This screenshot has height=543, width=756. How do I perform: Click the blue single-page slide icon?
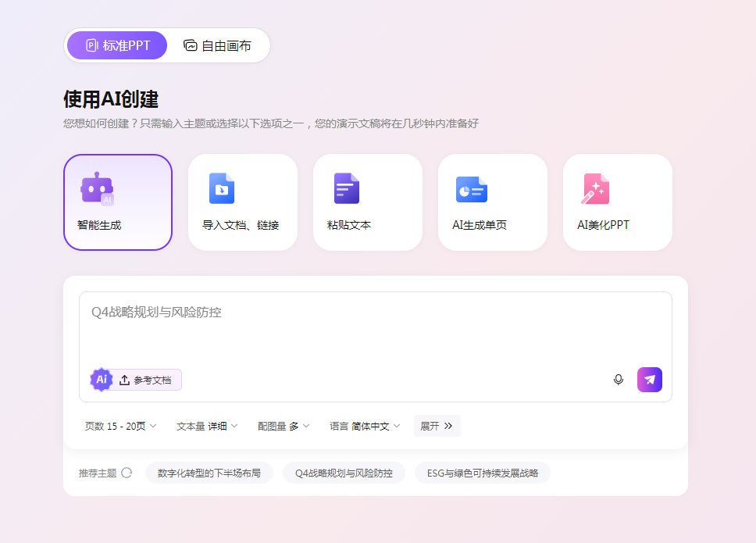(472, 189)
